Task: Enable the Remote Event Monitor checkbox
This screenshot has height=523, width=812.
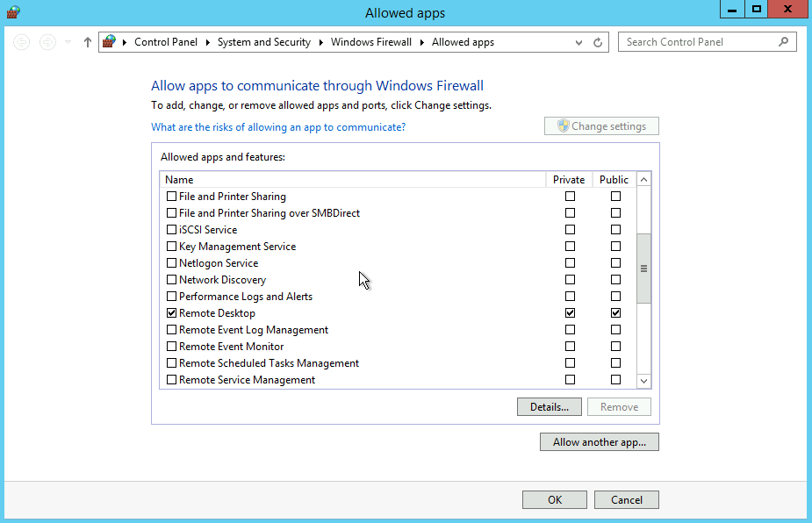Action: point(171,346)
